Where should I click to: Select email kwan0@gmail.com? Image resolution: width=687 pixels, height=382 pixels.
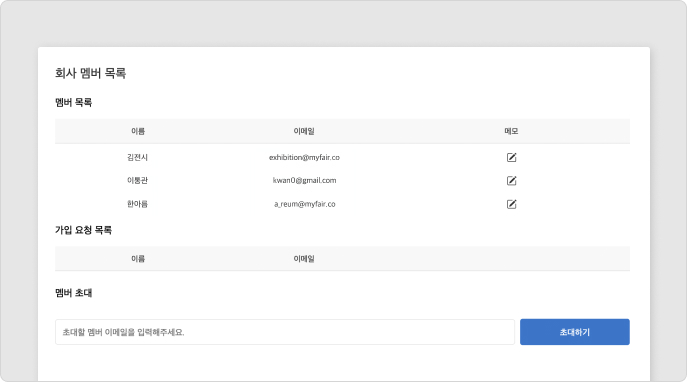(304, 180)
